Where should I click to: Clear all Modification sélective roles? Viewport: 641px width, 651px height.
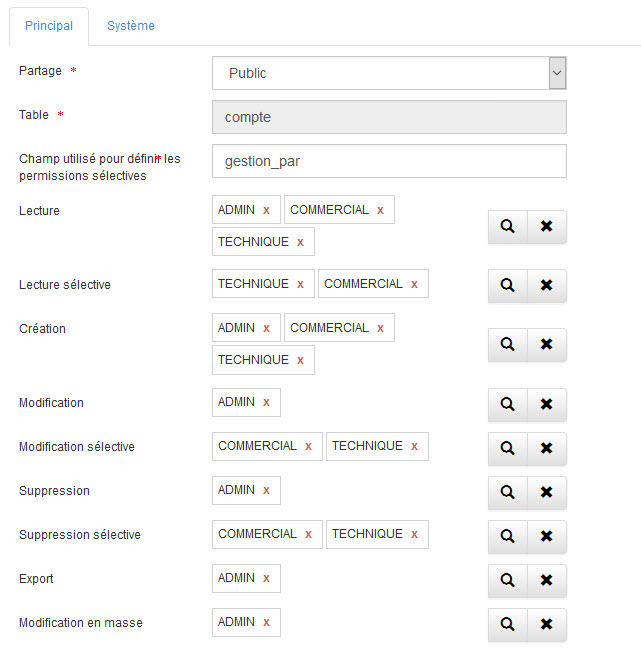547,448
